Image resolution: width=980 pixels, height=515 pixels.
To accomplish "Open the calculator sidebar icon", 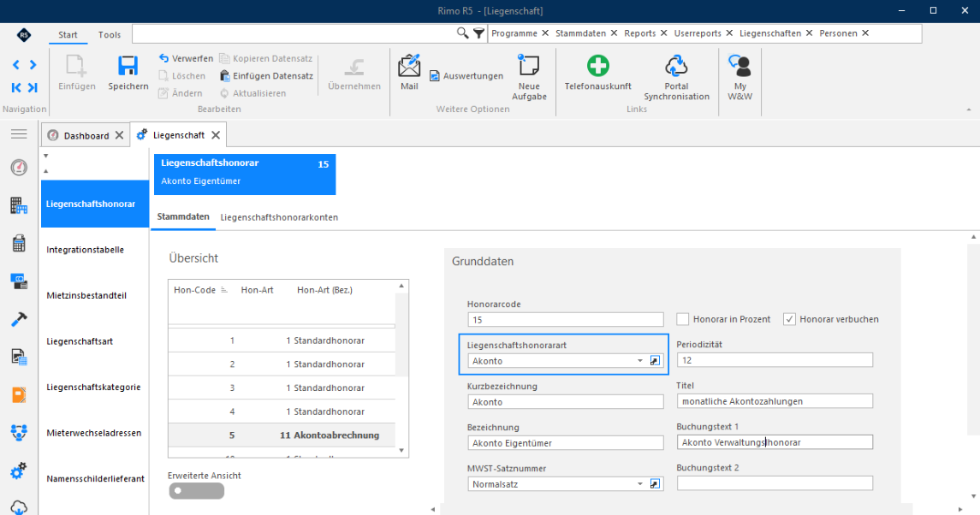I will tap(19, 243).
